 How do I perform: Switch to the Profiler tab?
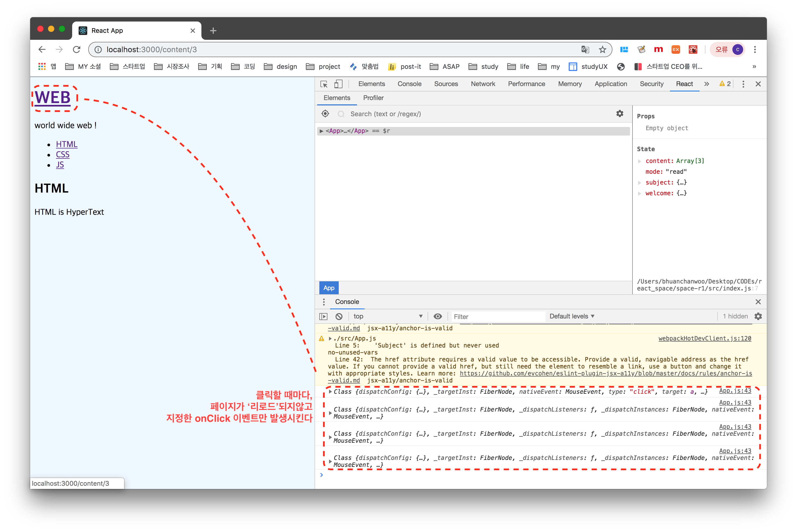click(x=373, y=98)
